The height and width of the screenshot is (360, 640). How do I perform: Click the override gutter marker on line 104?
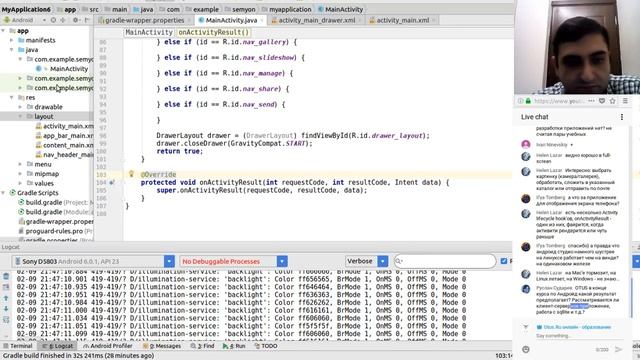click(111, 182)
